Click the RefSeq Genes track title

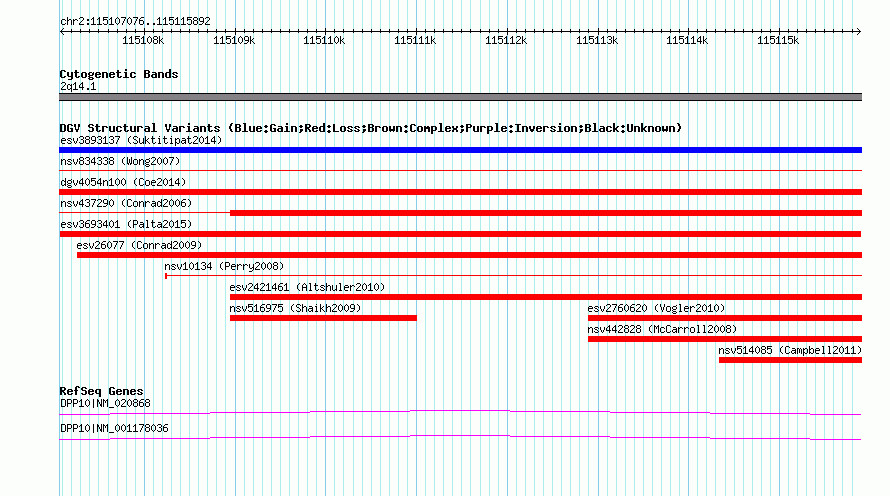click(x=101, y=391)
